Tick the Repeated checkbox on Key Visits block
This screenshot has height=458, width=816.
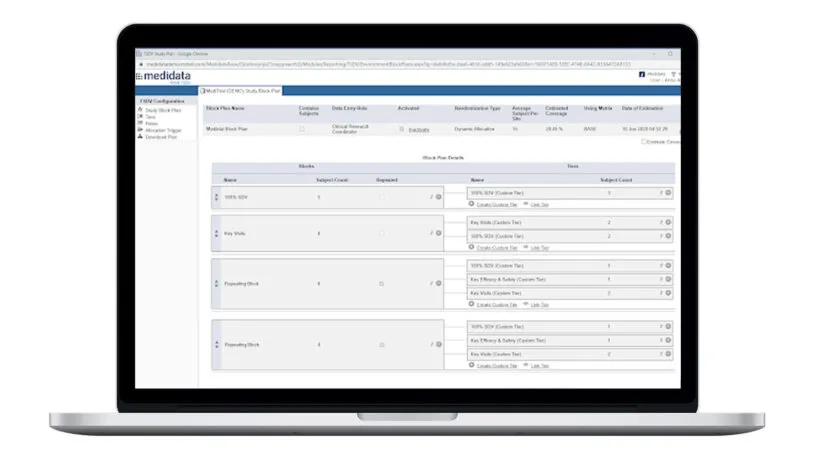tap(381, 233)
